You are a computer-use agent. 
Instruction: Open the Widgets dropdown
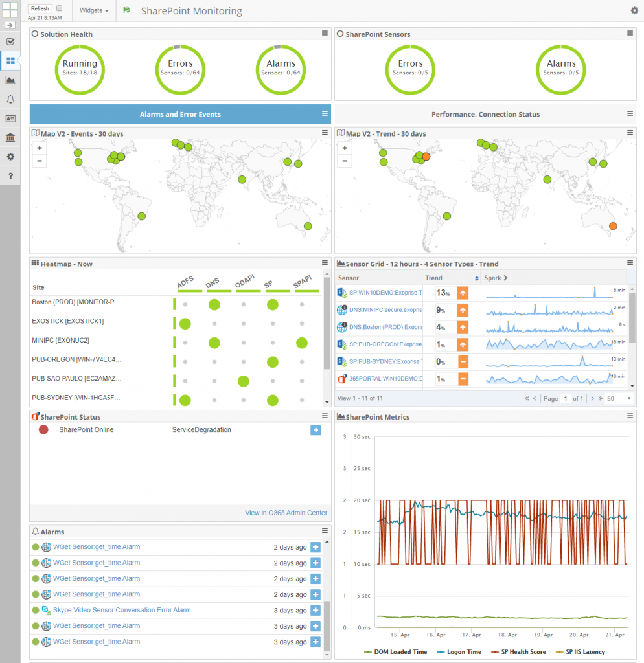pos(93,10)
